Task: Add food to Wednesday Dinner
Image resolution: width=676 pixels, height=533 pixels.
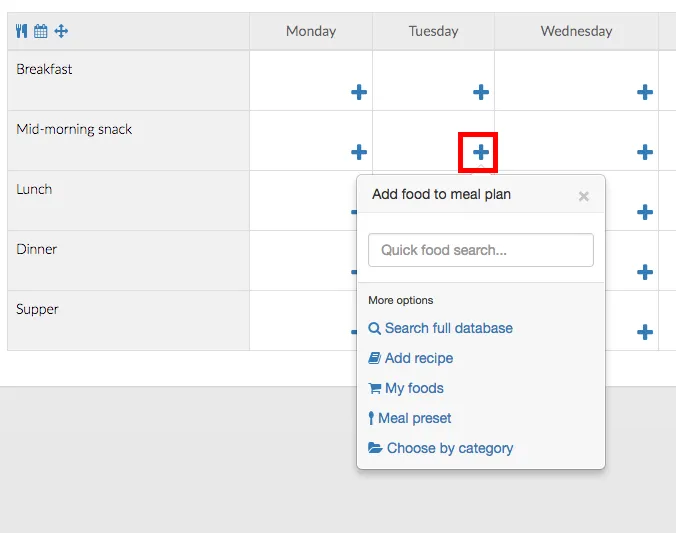Action: click(645, 272)
